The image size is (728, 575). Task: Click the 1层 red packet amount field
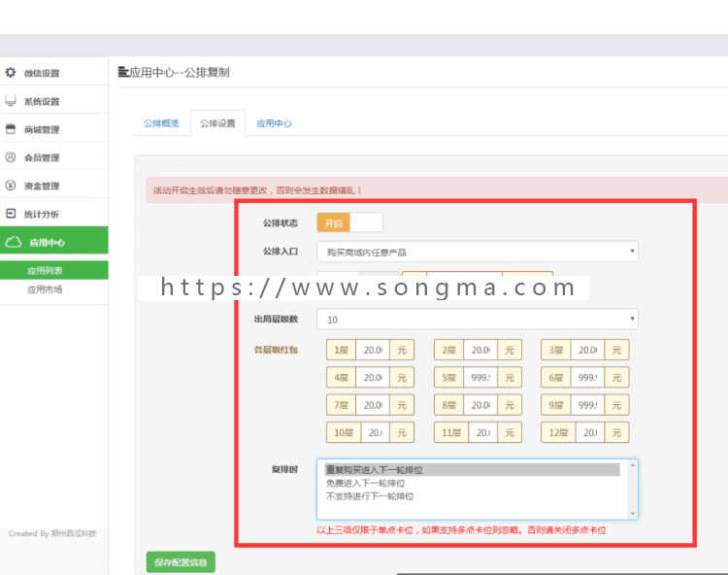click(x=373, y=351)
